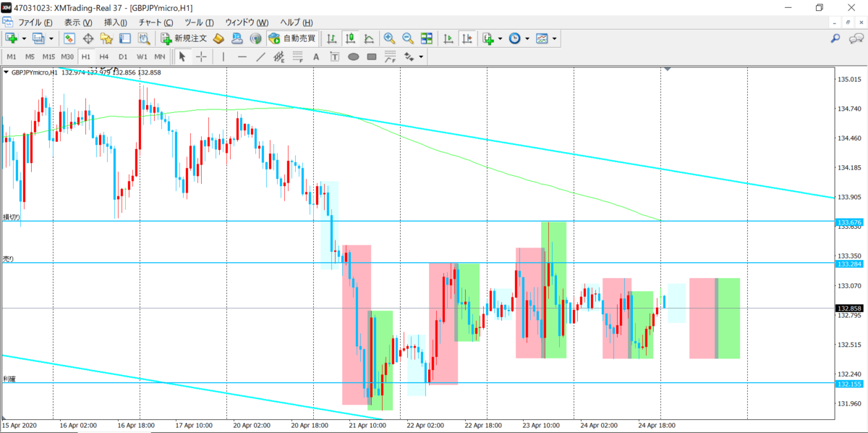The image size is (868, 433).
Task: Toggle chart shift from right edge
Action: point(467,38)
